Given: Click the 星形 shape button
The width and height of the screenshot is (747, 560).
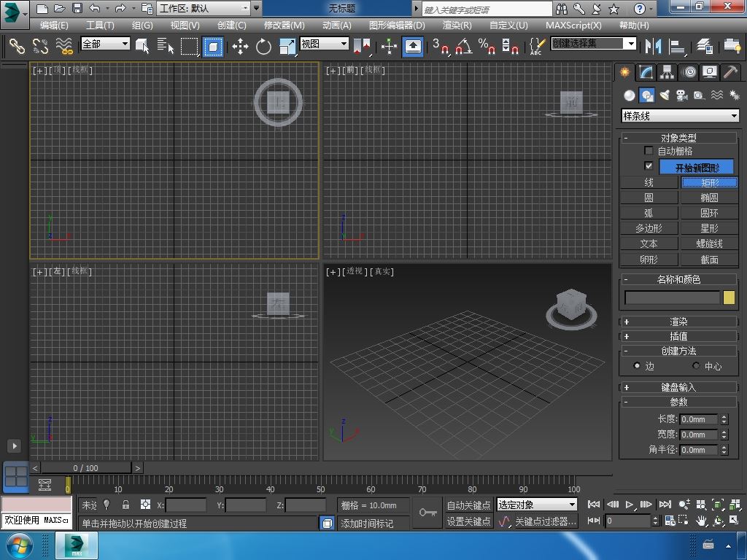Looking at the screenshot, I should (x=709, y=228).
